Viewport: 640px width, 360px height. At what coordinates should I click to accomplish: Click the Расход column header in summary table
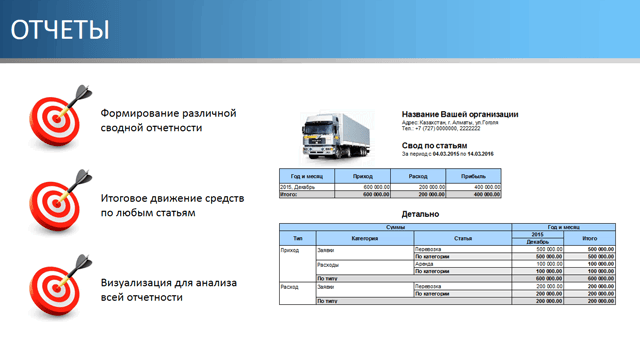418,176
